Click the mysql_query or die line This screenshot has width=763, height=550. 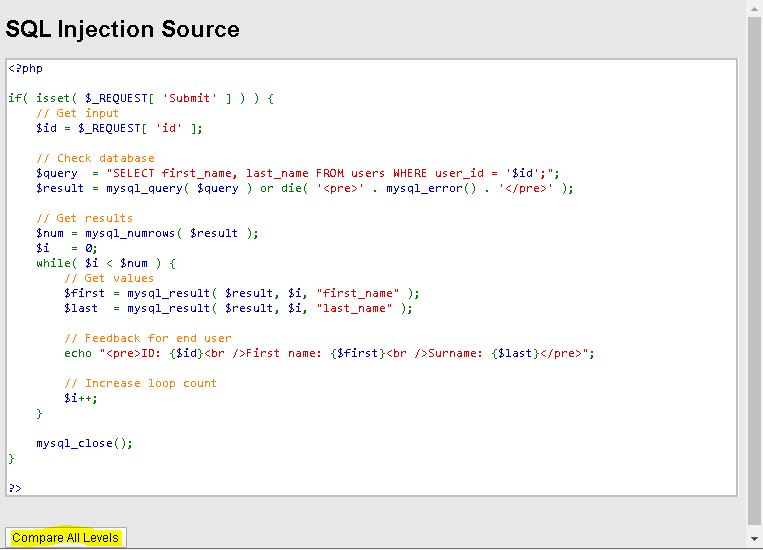point(305,188)
